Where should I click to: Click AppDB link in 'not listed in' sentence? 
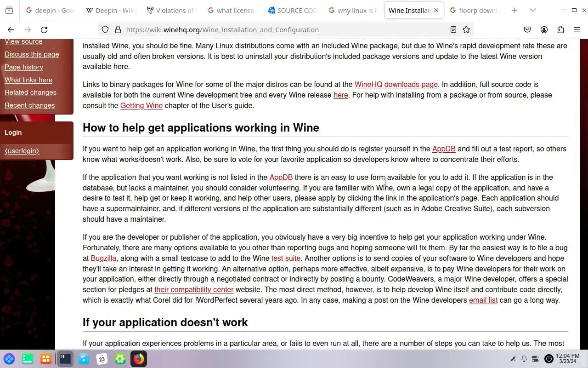pos(281,178)
